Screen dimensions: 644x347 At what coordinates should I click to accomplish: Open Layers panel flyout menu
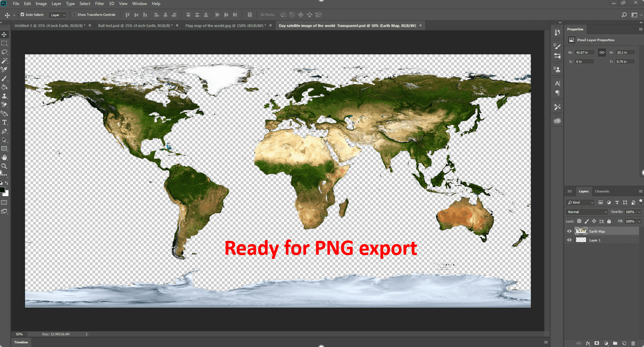click(640, 191)
